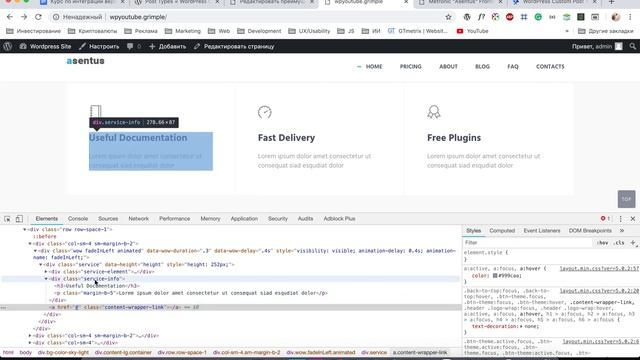The width and height of the screenshot is (640, 360).
Task: Collapse the div class service node
Action: pos(40,264)
